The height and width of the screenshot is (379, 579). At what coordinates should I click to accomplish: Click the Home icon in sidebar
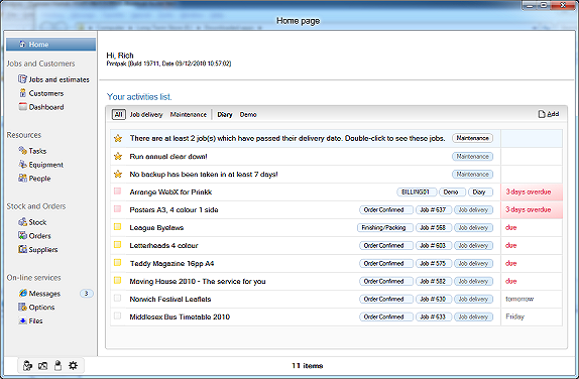[23, 44]
